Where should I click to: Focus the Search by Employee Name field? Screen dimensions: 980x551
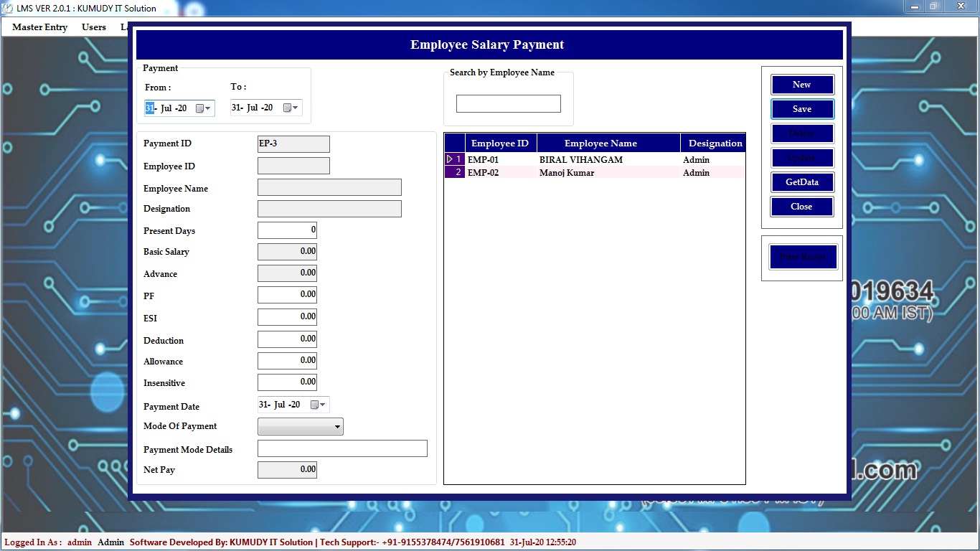point(508,104)
